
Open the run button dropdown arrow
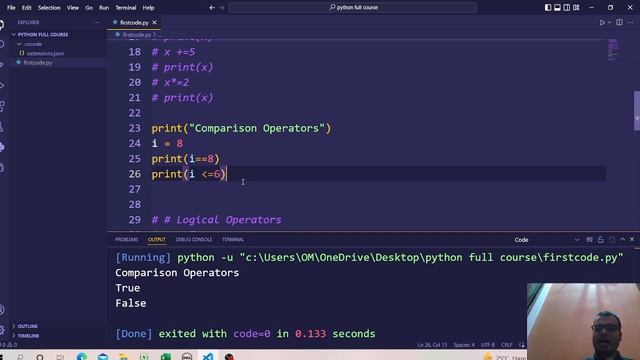[x=609, y=22]
